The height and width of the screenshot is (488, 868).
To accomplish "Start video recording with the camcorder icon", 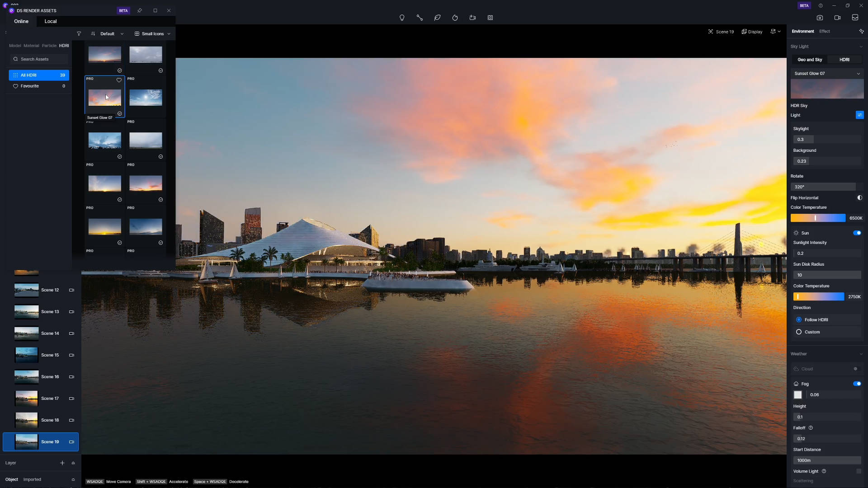I will click(x=837, y=18).
